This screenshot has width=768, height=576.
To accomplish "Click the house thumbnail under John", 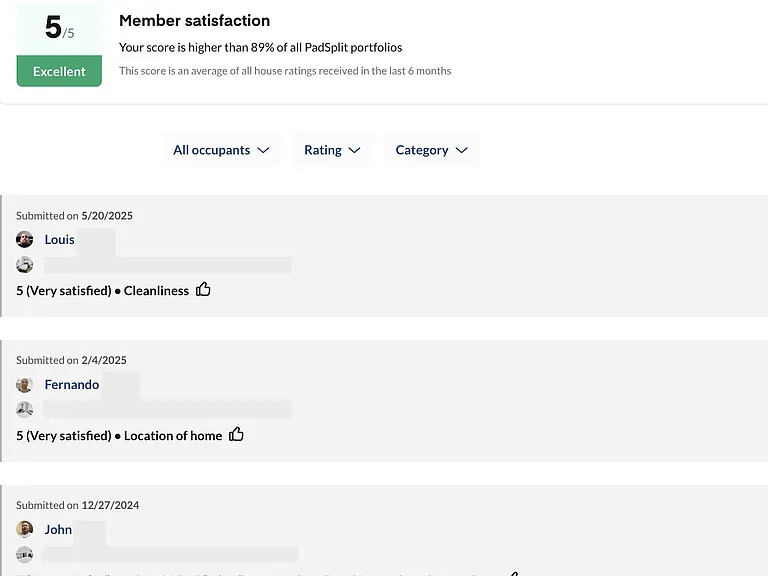I will coord(24,554).
